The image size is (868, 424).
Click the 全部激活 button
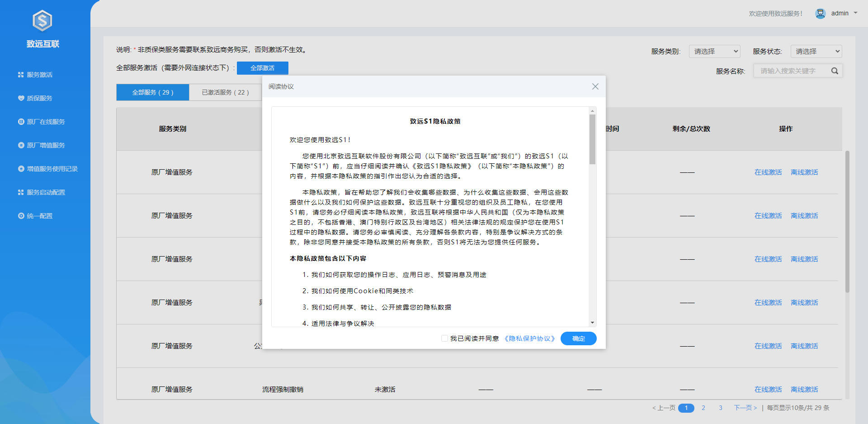tap(263, 68)
